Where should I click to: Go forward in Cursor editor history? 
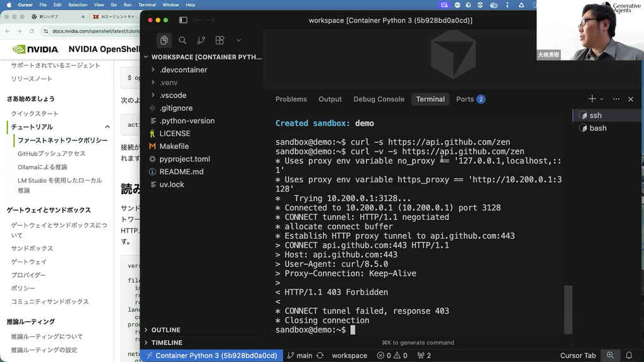point(211,20)
